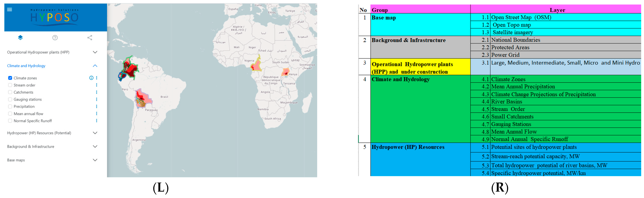
Task: Expand Operational Hydropower plants (HPP) section
Action: coord(95,52)
